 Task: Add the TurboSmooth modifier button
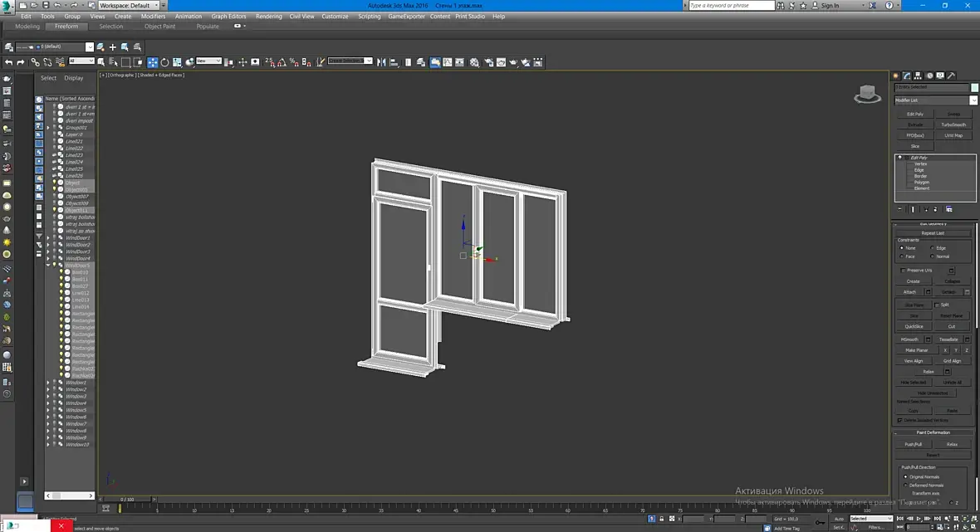point(953,124)
